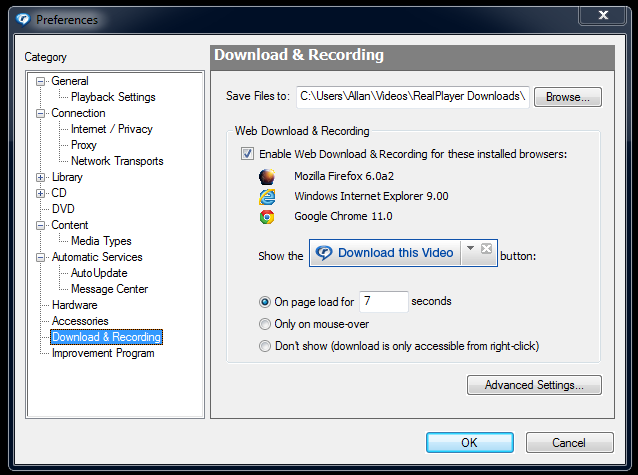
Task: Select the Connection category
Action: pos(78,113)
